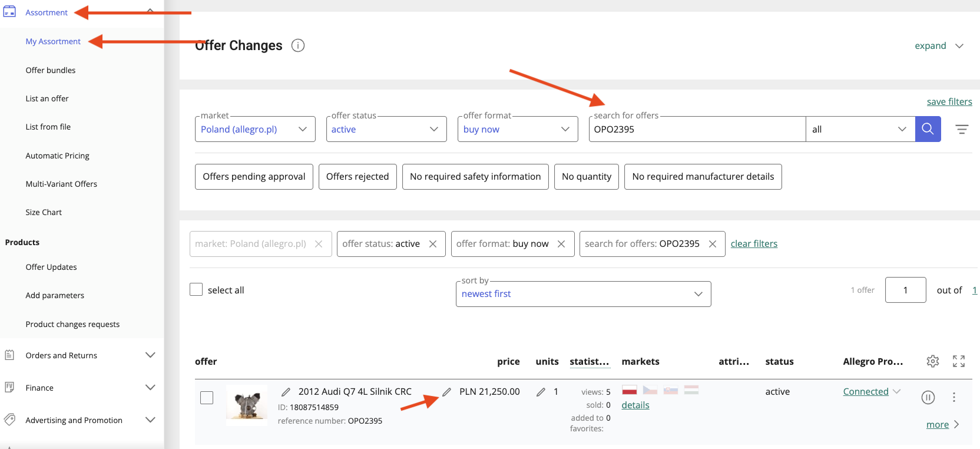Pause the offer with pause icon
The image size is (980, 449).
tap(928, 398)
